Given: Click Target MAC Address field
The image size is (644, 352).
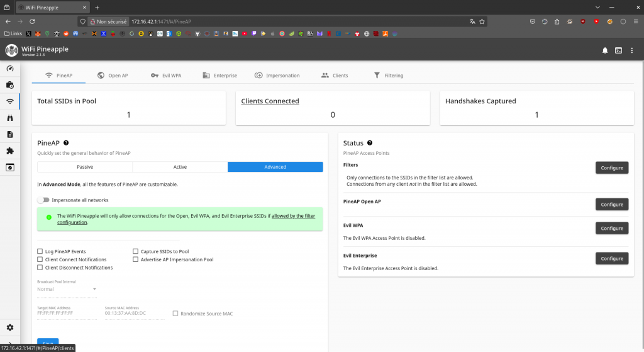Looking at the screenshot, I should (x=67, y=314).
